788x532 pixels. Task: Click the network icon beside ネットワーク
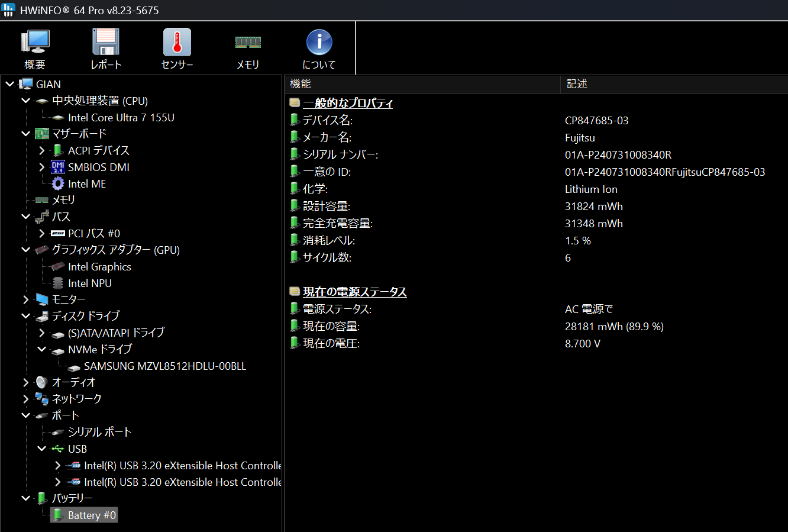tap(42, 399)
